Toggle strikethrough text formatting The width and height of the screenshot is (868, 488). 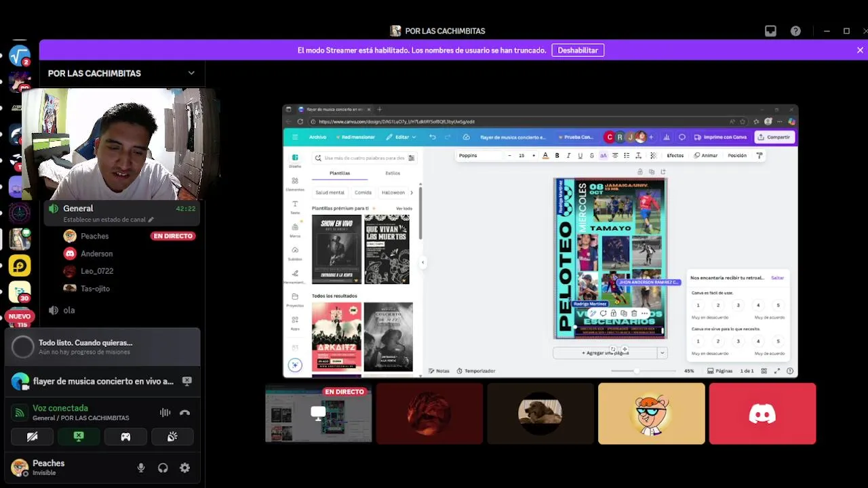click(591, 155)
